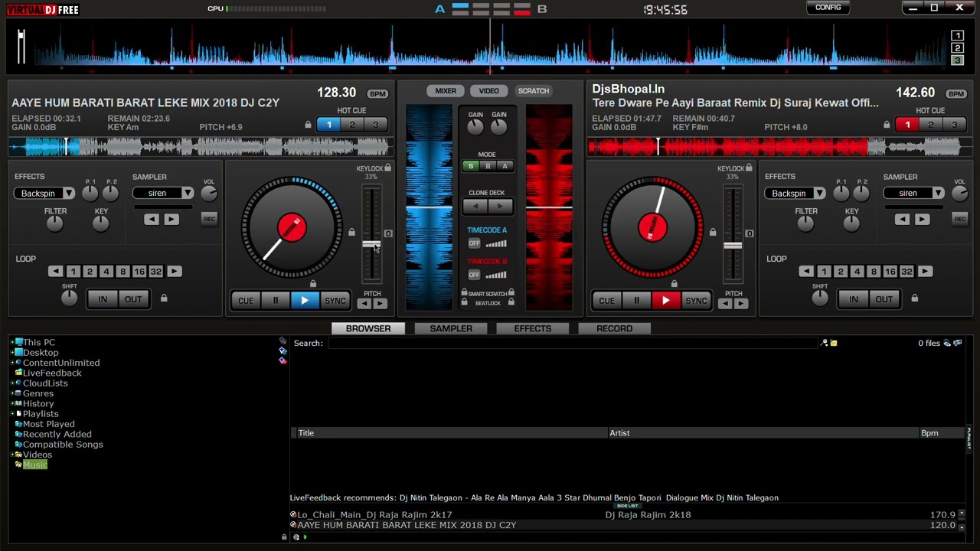Pause the right deck

(x=636, y=301)
